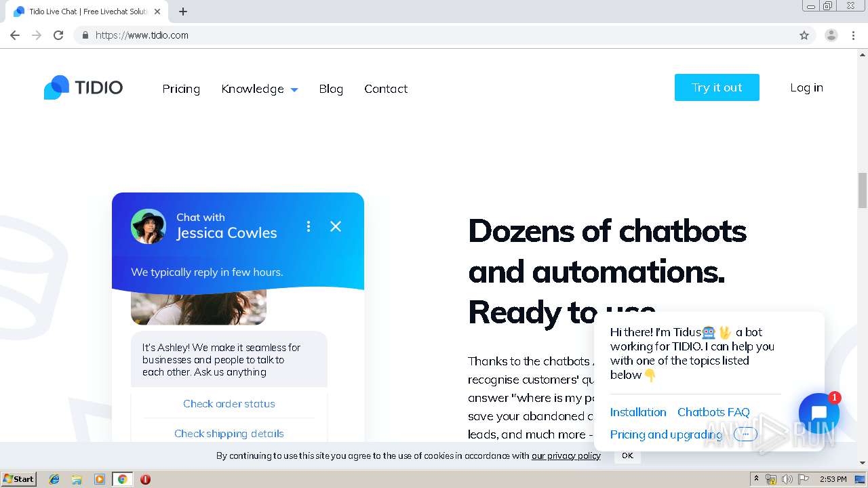Click the more topics ellipsis button

[x=745, y=434]
